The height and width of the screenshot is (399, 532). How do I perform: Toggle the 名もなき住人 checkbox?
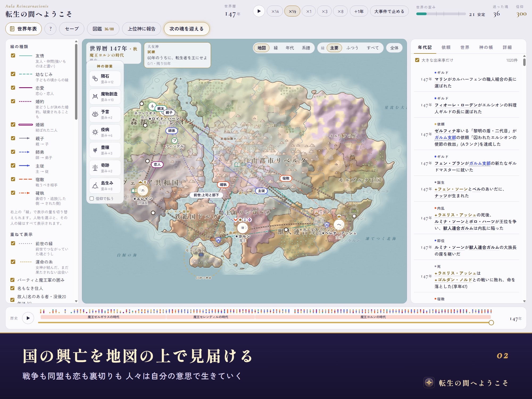click(12, 288)
